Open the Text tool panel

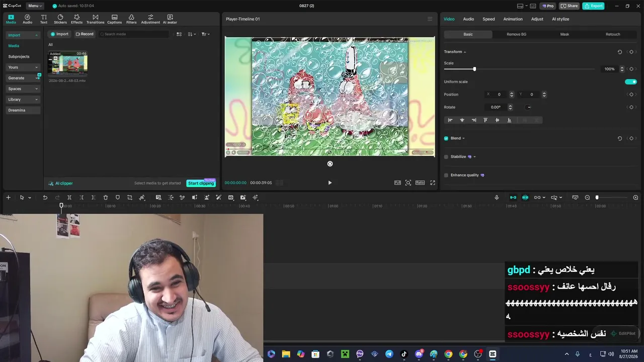pos(44,19)
